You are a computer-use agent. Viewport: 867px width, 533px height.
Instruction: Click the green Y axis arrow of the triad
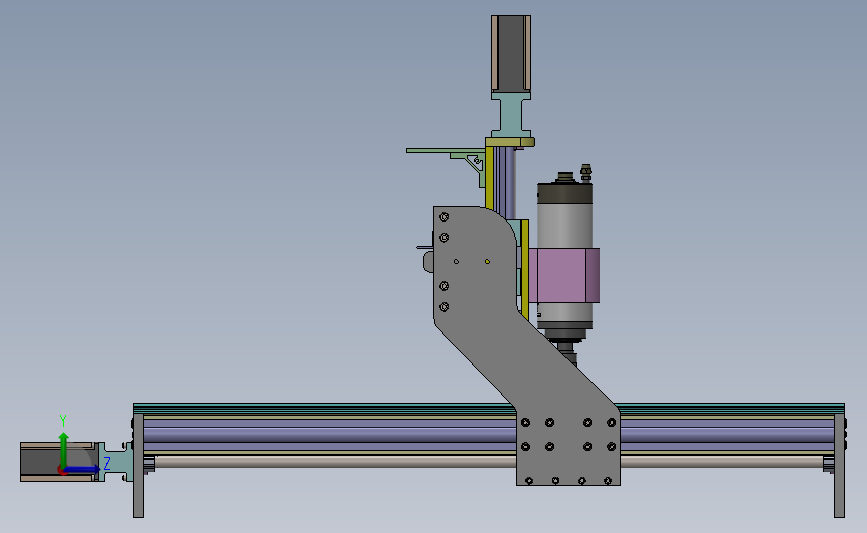click(x=64, y=449)
